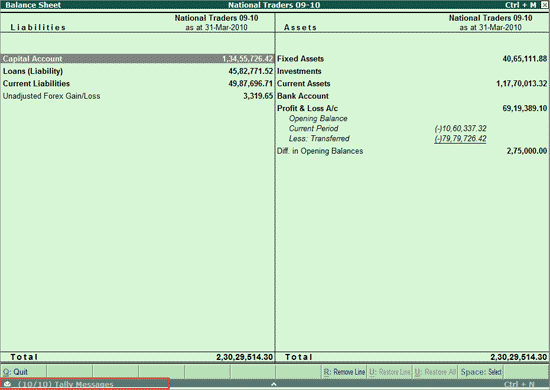550x390 pixels.
Task: Click the Tally Messages envelope icon
Action: [x=7, y=384]
